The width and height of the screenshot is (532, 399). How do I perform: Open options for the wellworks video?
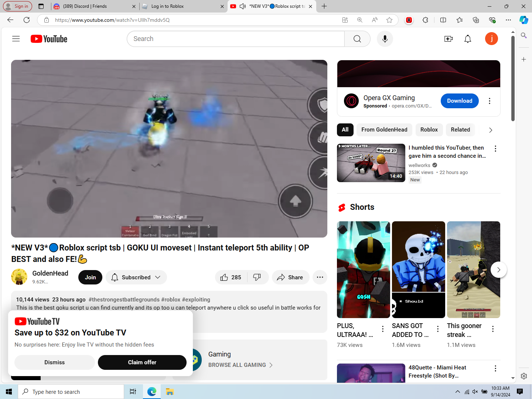[495, 149]
